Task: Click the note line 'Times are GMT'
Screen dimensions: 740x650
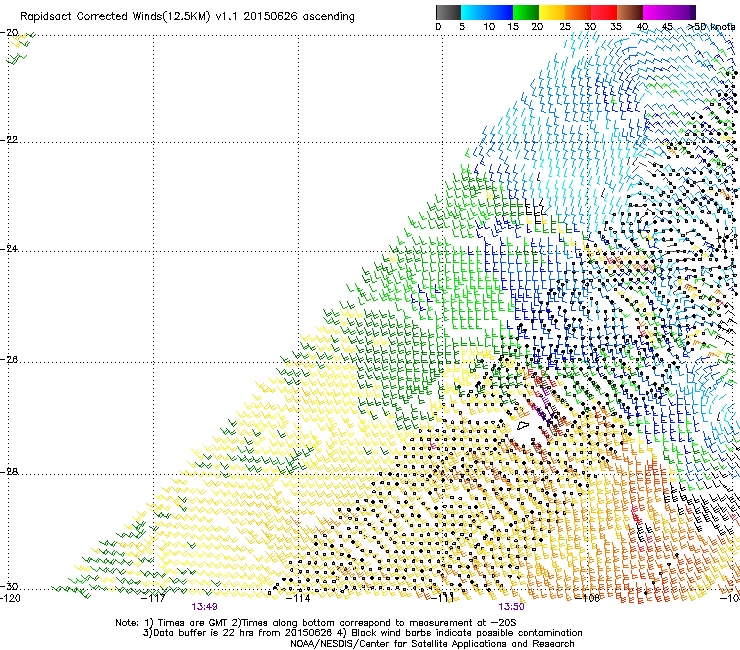Action: click(x=316, y=623)
